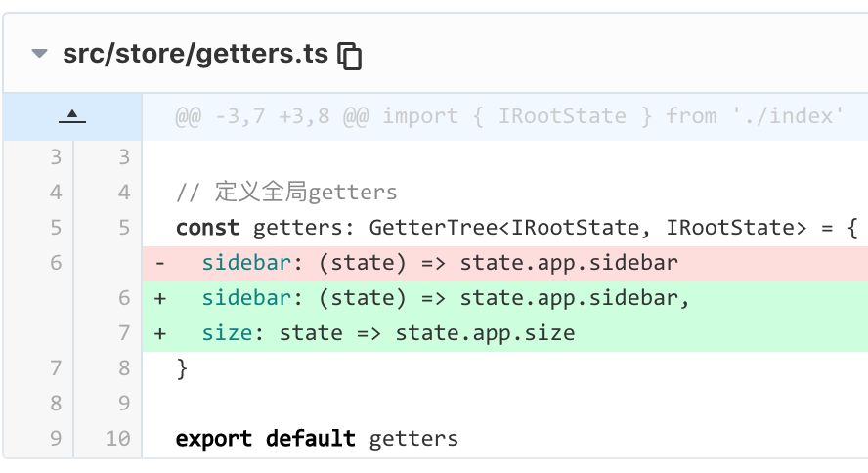Select new line number 6 of added sidebar line
The height and width of the screenshot is (473, 868).
point(124,298)
